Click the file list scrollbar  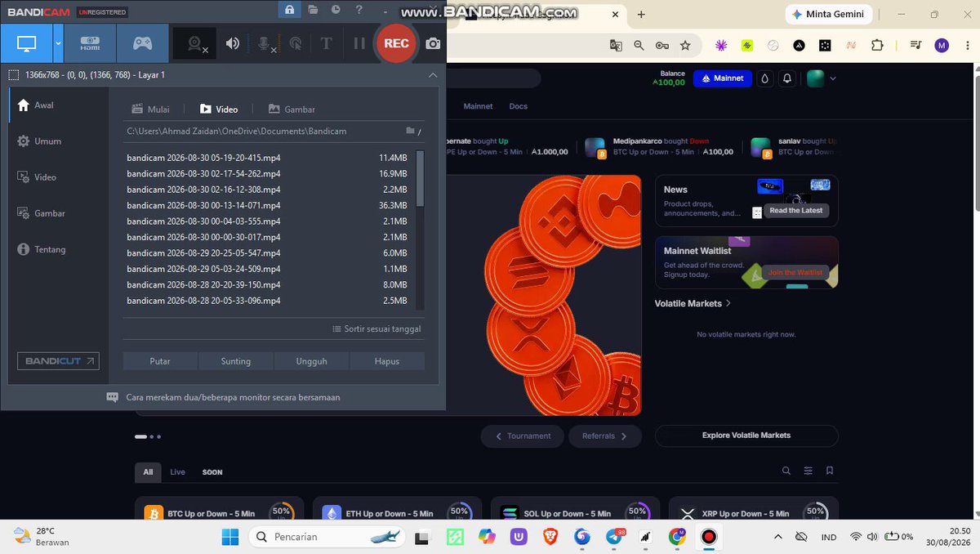[421, 178]
